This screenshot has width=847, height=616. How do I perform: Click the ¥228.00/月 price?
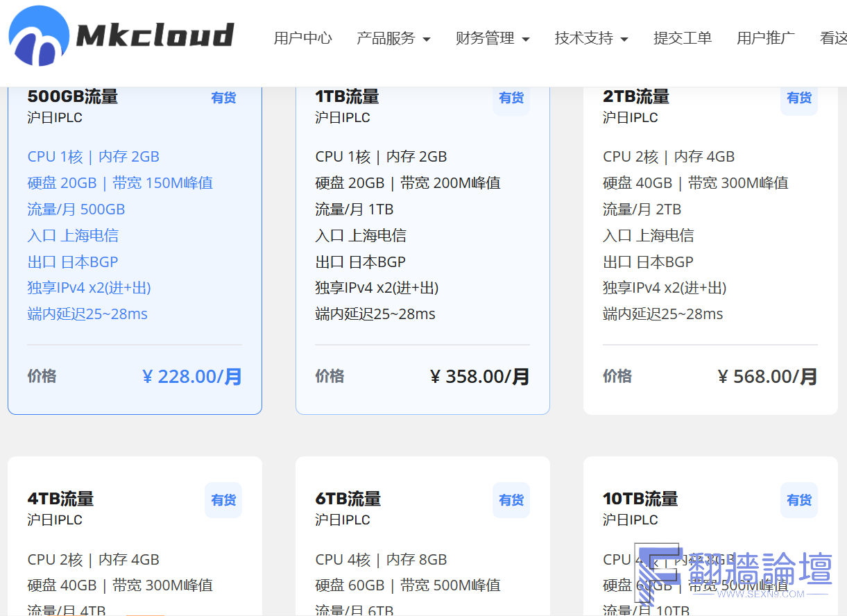point(192,377)
